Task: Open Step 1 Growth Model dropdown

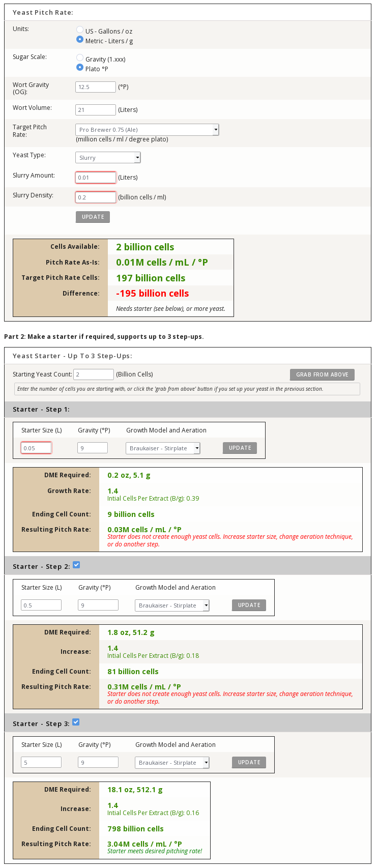Action: point(163,448)
